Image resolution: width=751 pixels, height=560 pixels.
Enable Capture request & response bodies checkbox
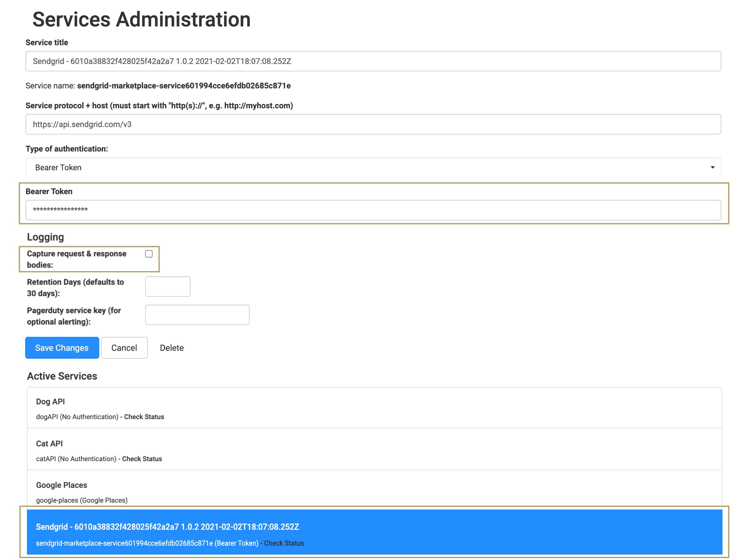(x=149, y=254)
